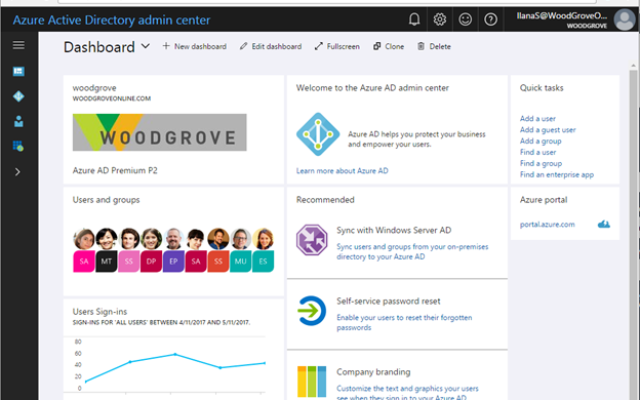Open Users and groups sidebar icon
Image resolution: width=640 pixels, height=400 pixels.
coord(18,121)
